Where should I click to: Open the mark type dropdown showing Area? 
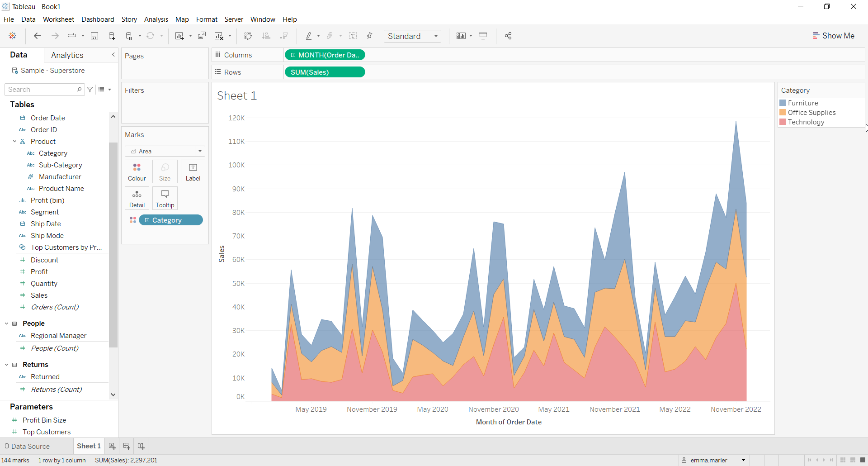pyautogui.click(x=199, y=151)
